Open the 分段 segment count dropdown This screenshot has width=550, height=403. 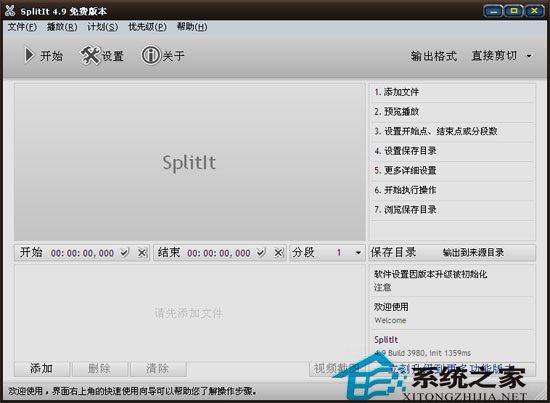tap(358, 253)
